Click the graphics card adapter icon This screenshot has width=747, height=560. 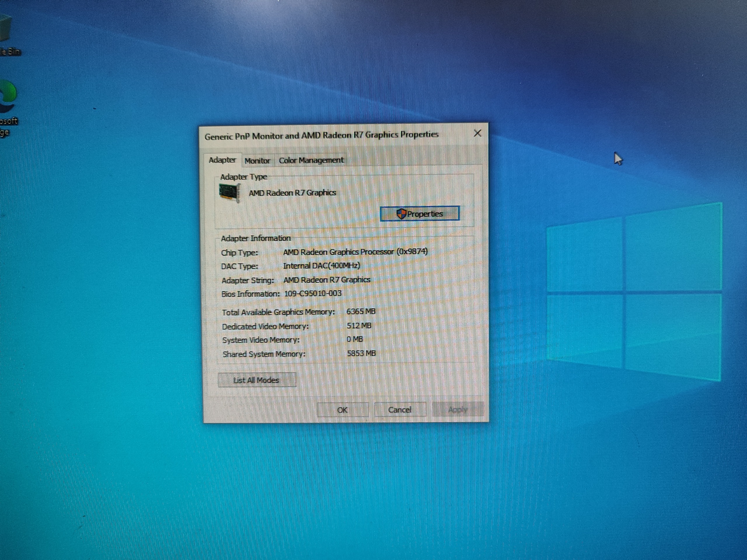(x=230, y=193)
